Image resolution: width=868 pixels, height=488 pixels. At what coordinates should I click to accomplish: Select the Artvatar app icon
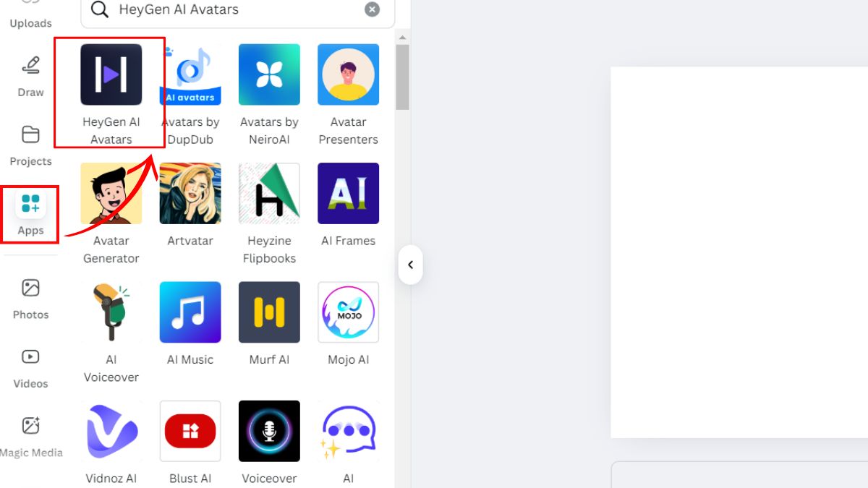point(190,194)
